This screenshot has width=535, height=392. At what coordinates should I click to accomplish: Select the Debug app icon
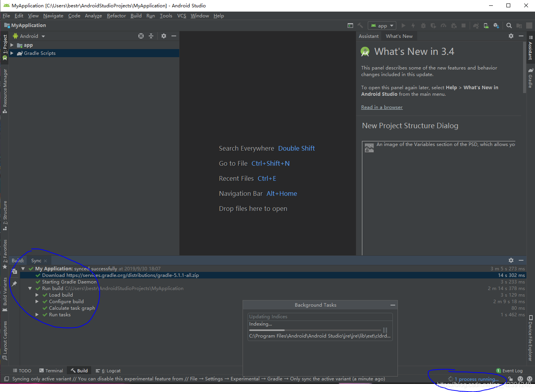[423, 25]
